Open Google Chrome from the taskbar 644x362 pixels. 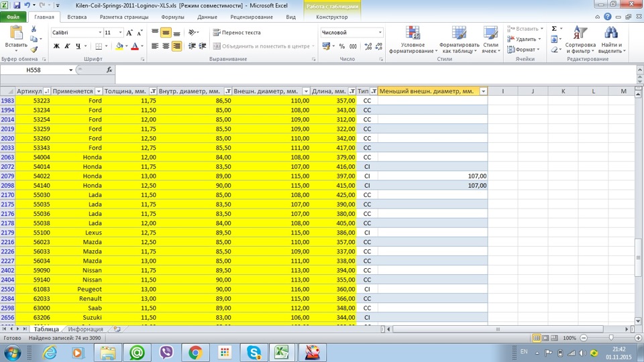tap(195, 353)
